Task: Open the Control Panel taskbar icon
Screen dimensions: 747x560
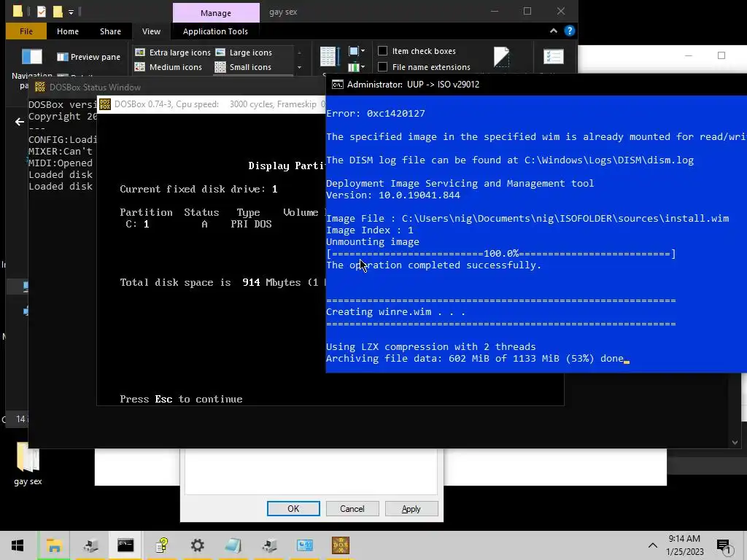Action: pyautogui.click(x=305, y=545)
